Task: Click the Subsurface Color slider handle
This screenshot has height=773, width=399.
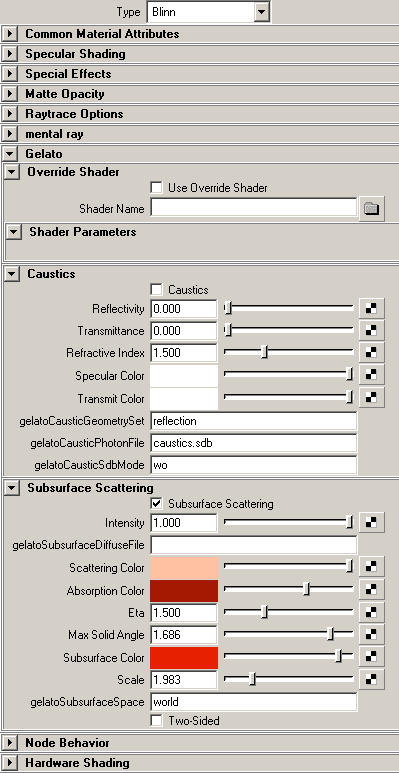Action: [338, 657]
